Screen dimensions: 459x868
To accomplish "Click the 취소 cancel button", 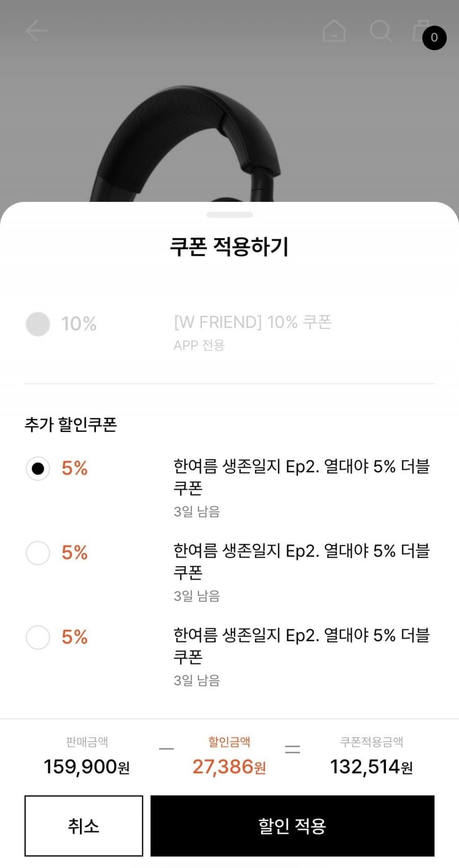I will coord(84,826).
